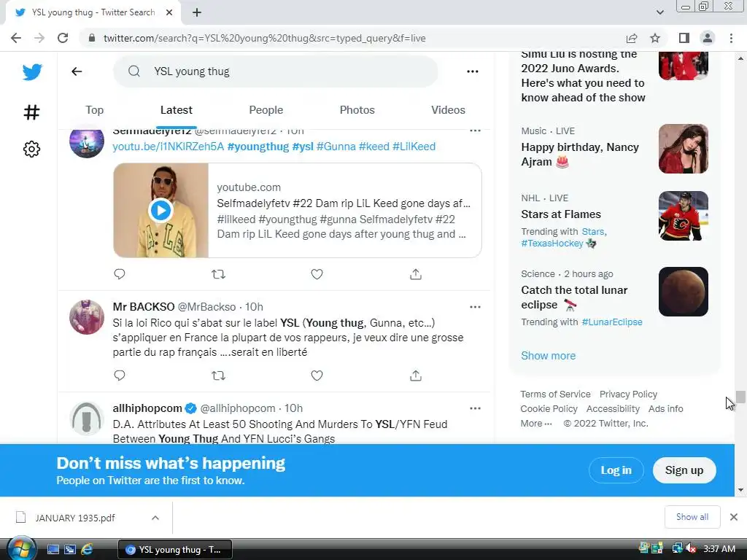747x560 pixels.
Task: Close the YSL young thug tab
Action: point(169,13)
